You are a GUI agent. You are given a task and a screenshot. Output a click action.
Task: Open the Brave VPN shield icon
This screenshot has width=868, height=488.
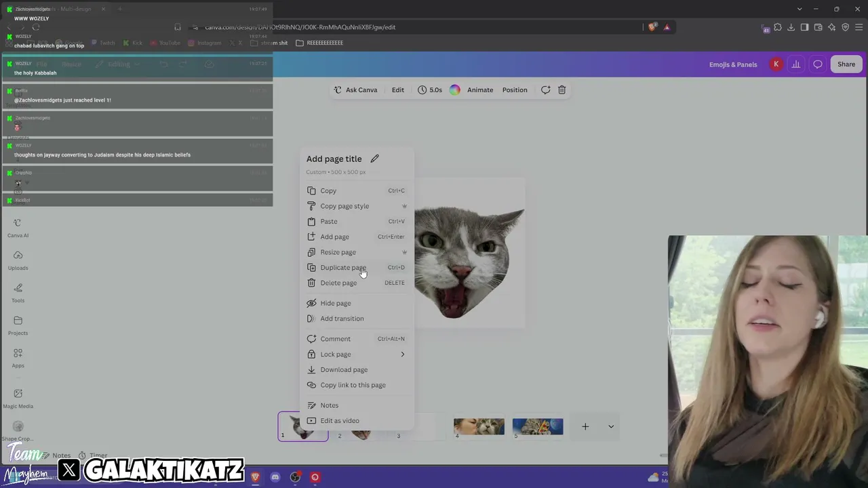coord(845,27)
